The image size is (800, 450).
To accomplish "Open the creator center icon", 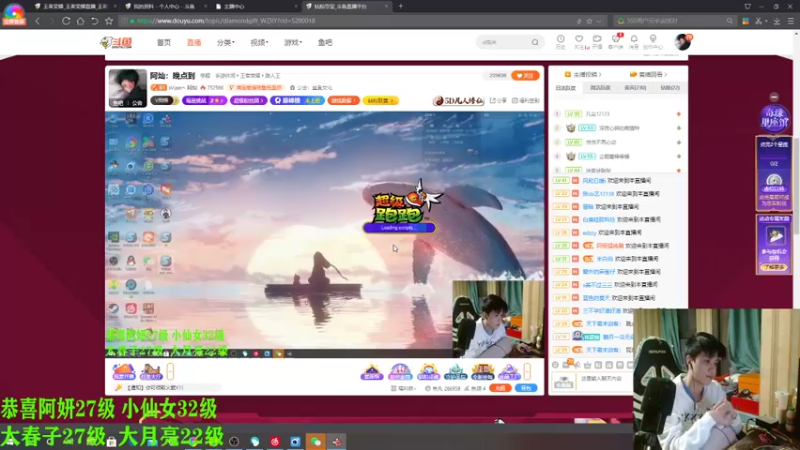I will click(x=653, y=42).
